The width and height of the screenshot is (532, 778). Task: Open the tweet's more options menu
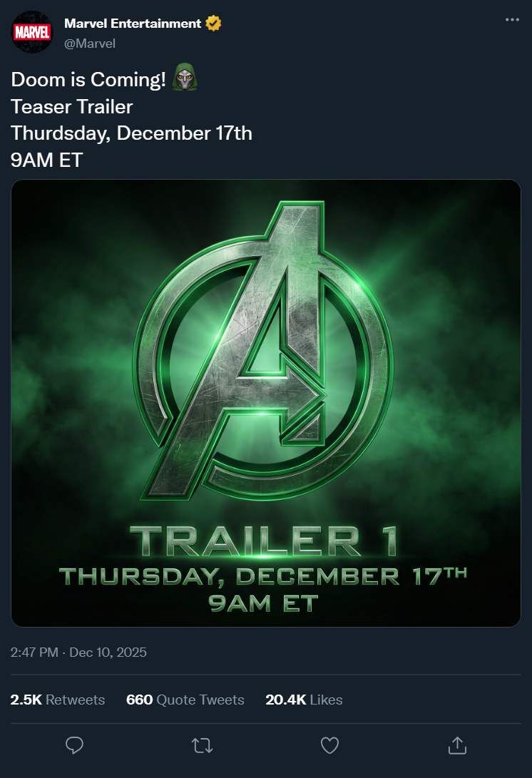[x=512, y=20]
